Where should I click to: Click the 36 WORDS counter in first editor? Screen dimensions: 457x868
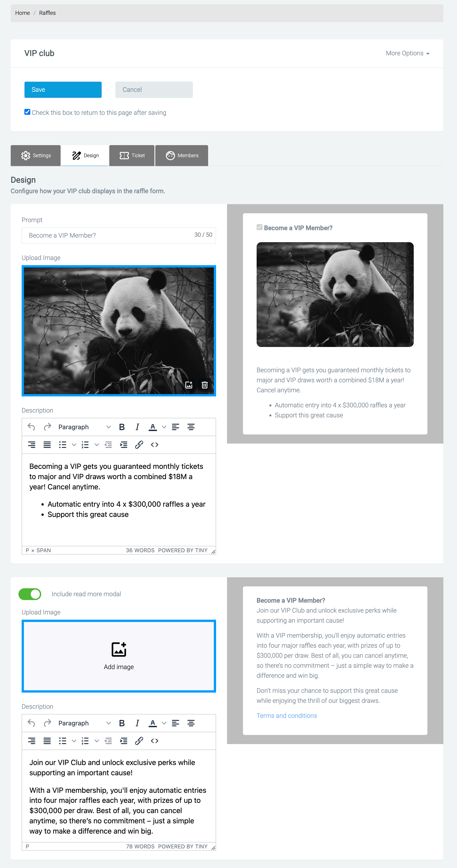[x=140, y=550]
